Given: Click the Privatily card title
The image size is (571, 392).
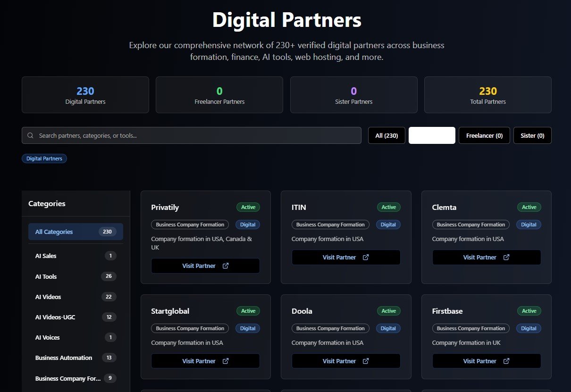Looking at the screenshot, I should (165, 207).
